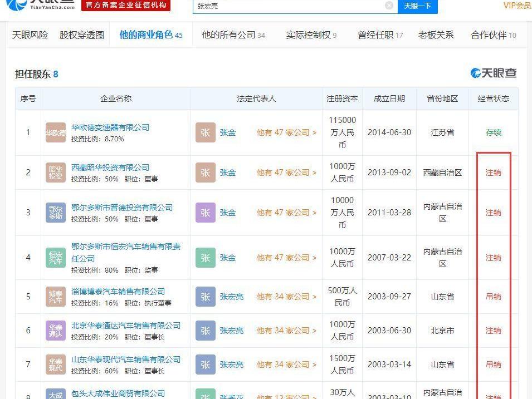Click the 博泰汽车 company logo icon
The height and width of the screenshot is (399, 532).
point(56,297)
